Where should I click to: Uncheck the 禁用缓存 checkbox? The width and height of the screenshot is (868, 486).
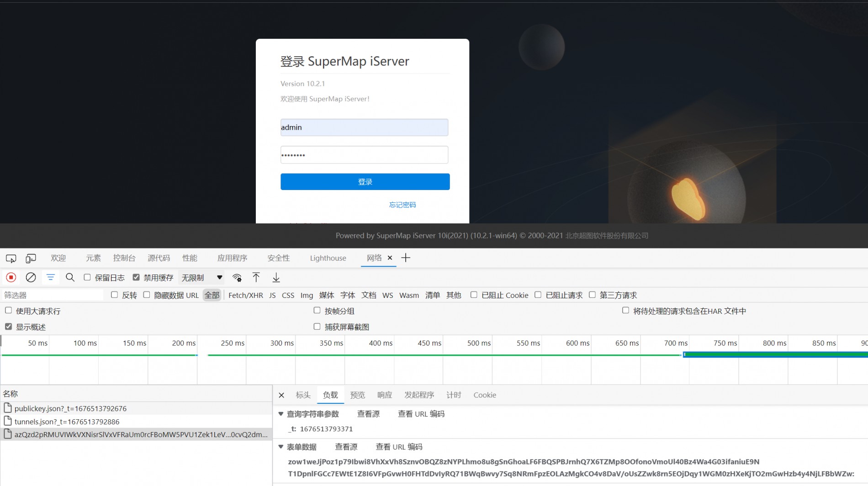pos(136,277)
